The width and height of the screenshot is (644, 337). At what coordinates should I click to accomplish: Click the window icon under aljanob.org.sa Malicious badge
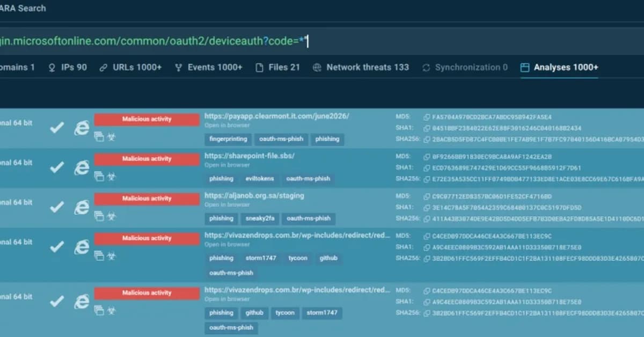click(99, 216)
